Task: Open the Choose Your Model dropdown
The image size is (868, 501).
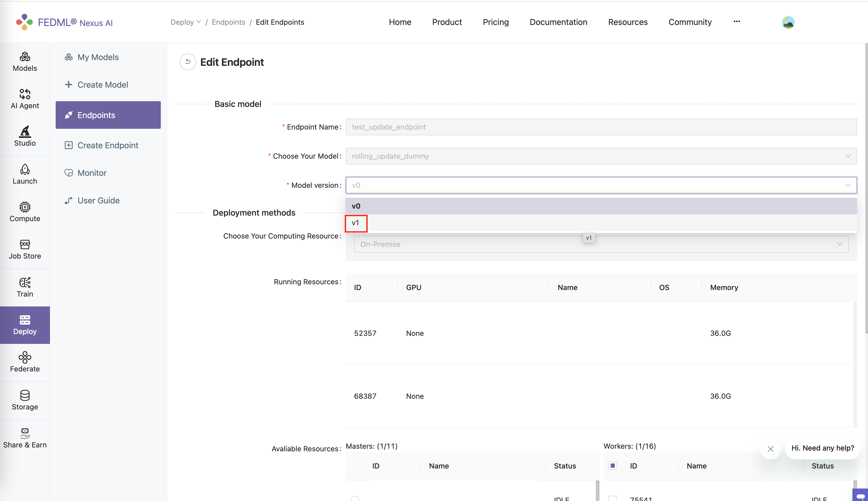Action: pyautogui.click(x=601, y=156)
